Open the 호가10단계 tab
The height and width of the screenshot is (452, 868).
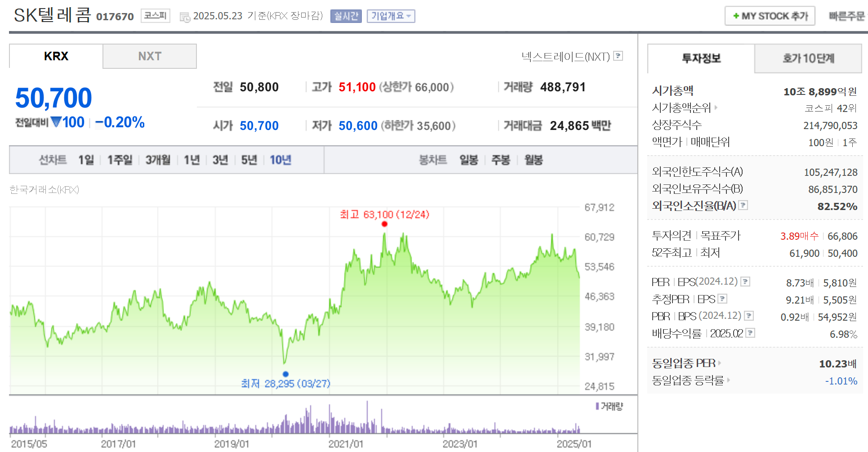pyautogui.click(x=808, y=58)
